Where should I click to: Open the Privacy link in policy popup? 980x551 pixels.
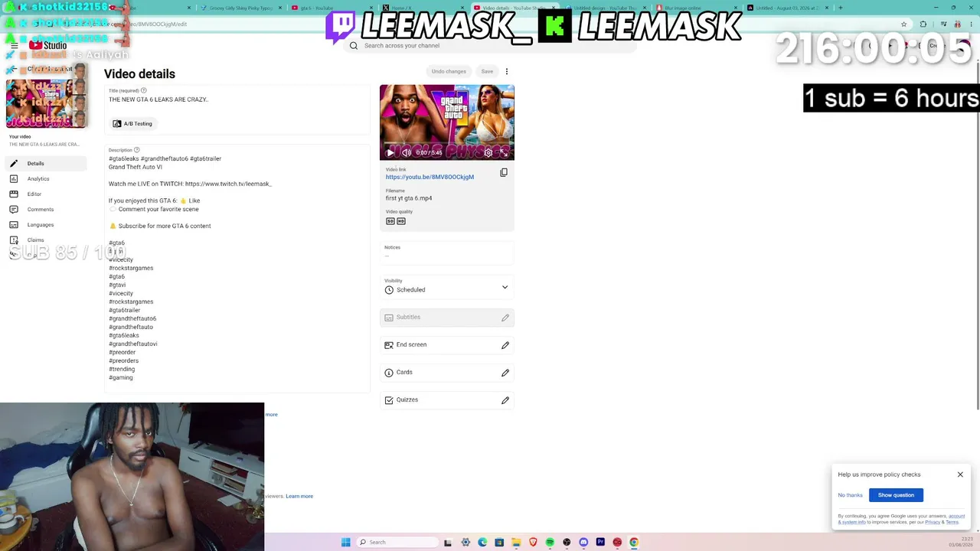pos(932,522)
